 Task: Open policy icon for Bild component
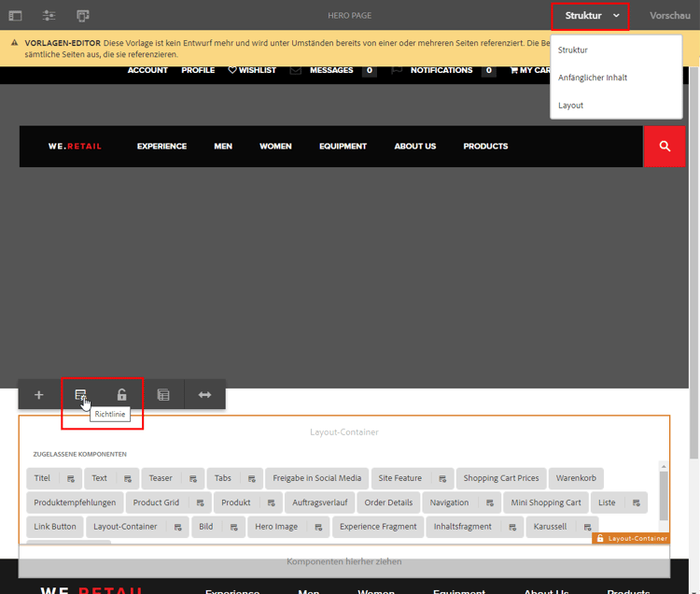click(234, 527)
